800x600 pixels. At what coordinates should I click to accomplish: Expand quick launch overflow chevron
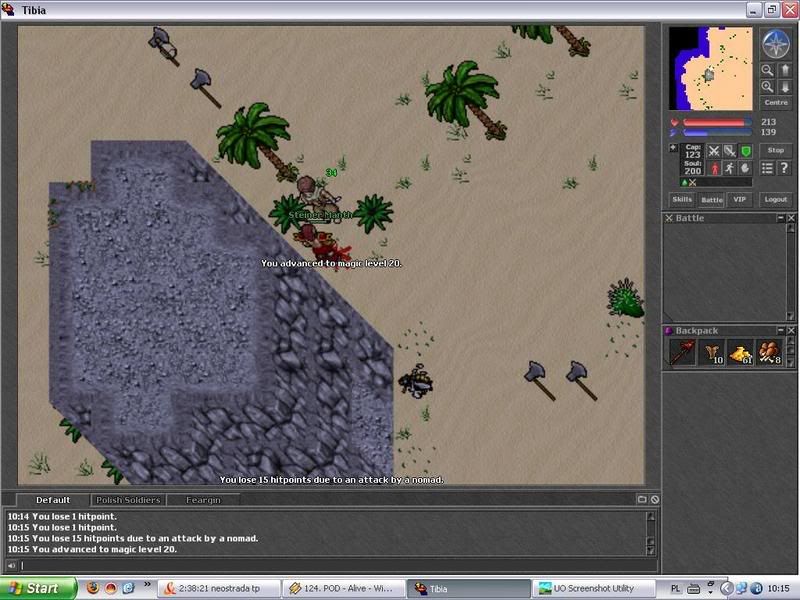[147, 584]
